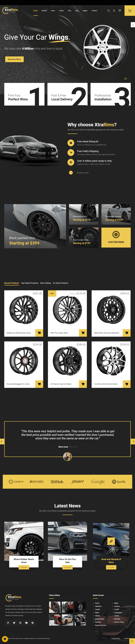Image resolution: width=135 pixels, height=644 pixels.
Task: Open the footer Twitter icon
Action: point(14,623)
